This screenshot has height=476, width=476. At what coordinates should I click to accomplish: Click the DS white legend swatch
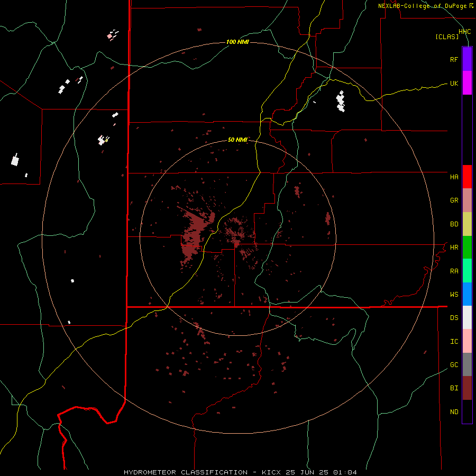point(467,317)
